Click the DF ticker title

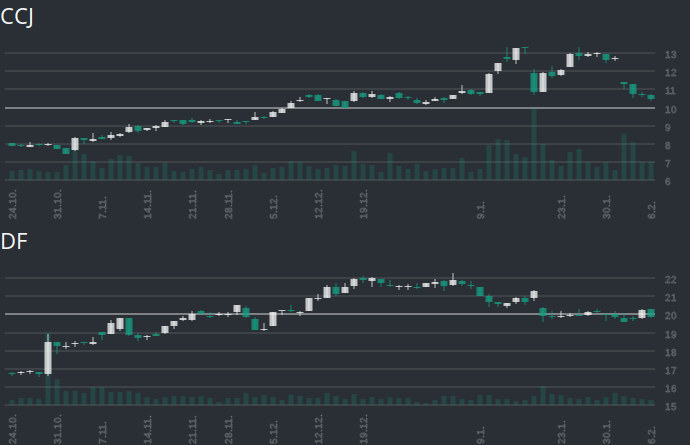point(14,242)
